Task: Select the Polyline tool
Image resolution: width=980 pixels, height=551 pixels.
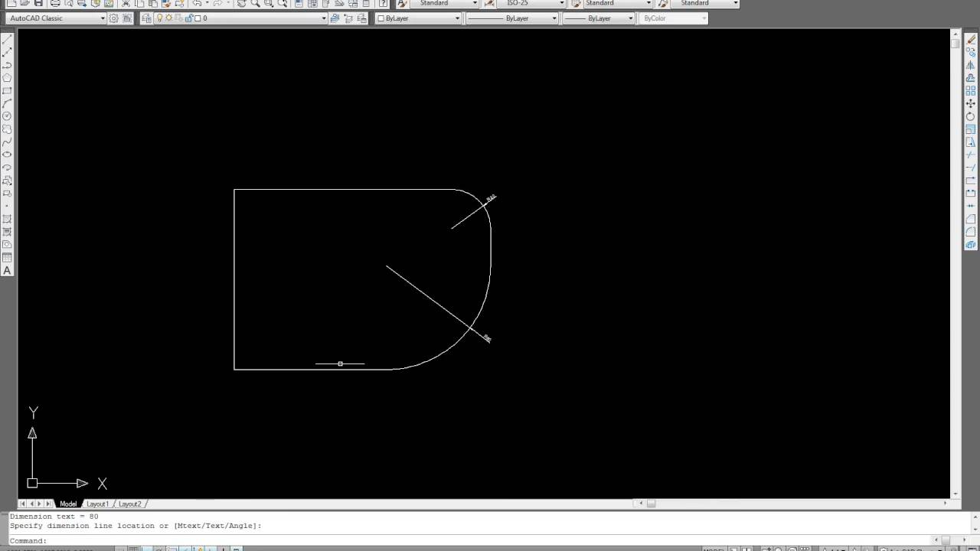Action: pos(7,65)
